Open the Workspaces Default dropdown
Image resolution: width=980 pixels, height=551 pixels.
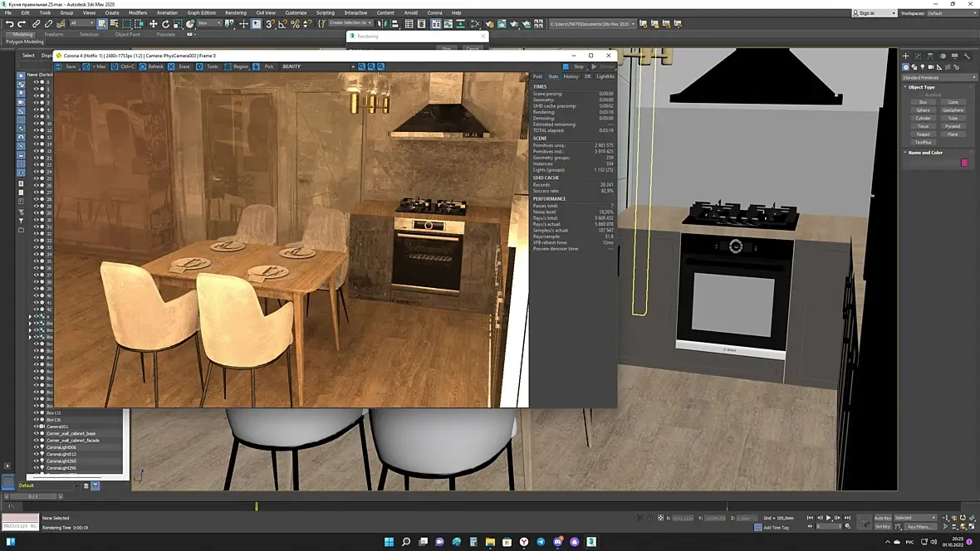pos(951,13)
